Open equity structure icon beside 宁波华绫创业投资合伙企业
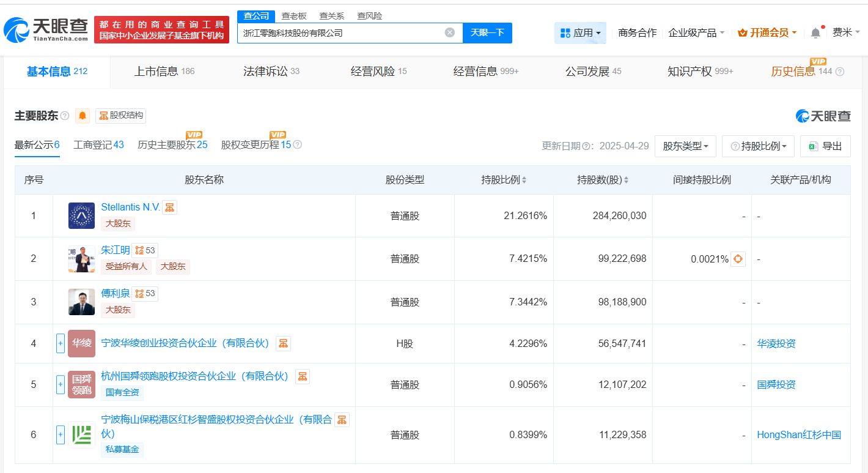 (x=283, y=343)
